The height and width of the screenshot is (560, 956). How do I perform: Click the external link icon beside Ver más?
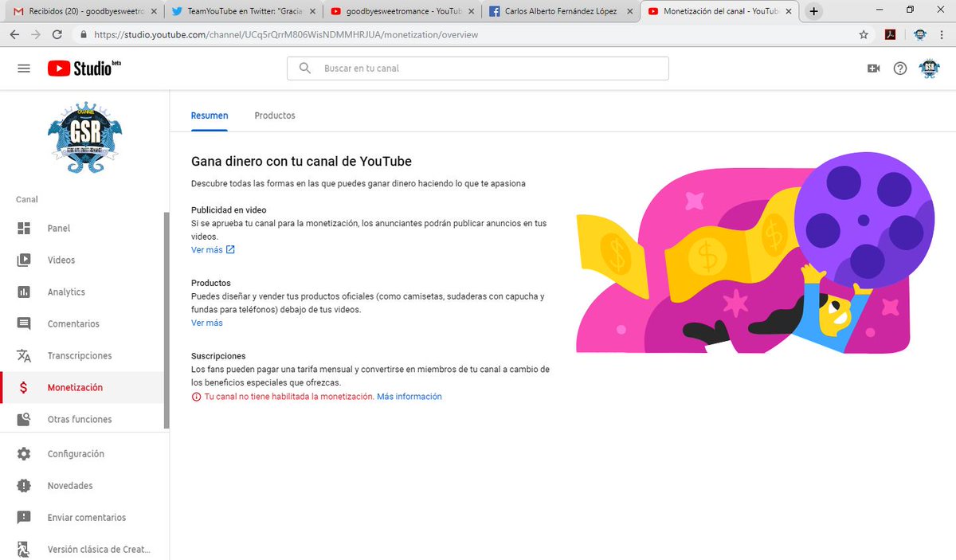pos(230,249)
